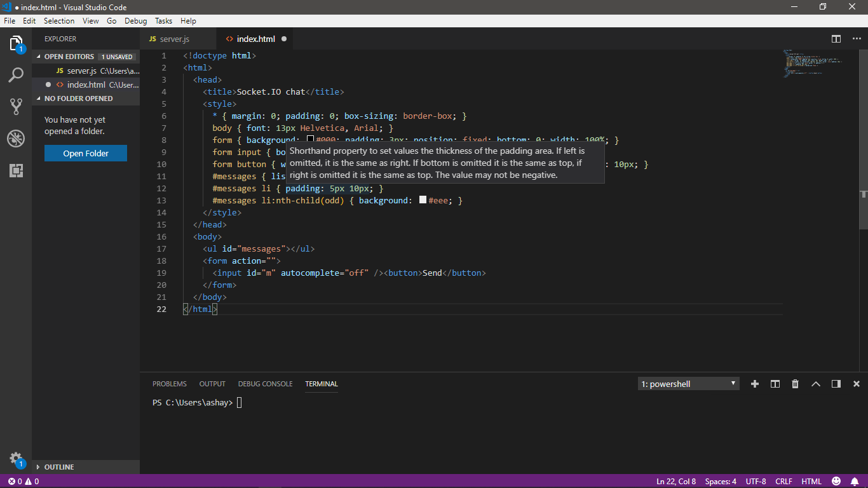Open the terminal selector showing 1: powershell
The image size is (868, 488).
[688, 384]
